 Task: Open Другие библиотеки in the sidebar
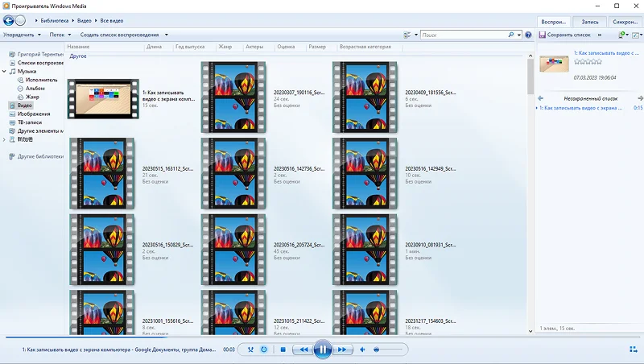(36, 156)
